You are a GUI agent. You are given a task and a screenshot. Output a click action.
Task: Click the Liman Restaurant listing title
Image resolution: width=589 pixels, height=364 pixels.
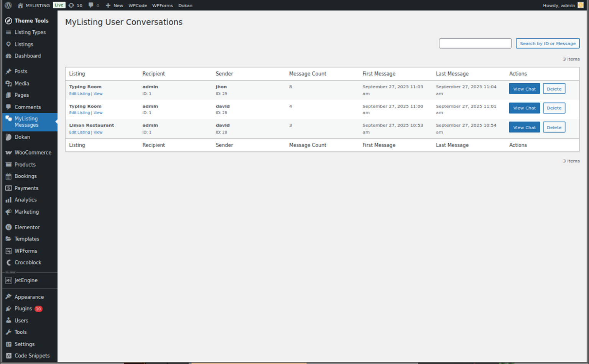pos(91,125)
